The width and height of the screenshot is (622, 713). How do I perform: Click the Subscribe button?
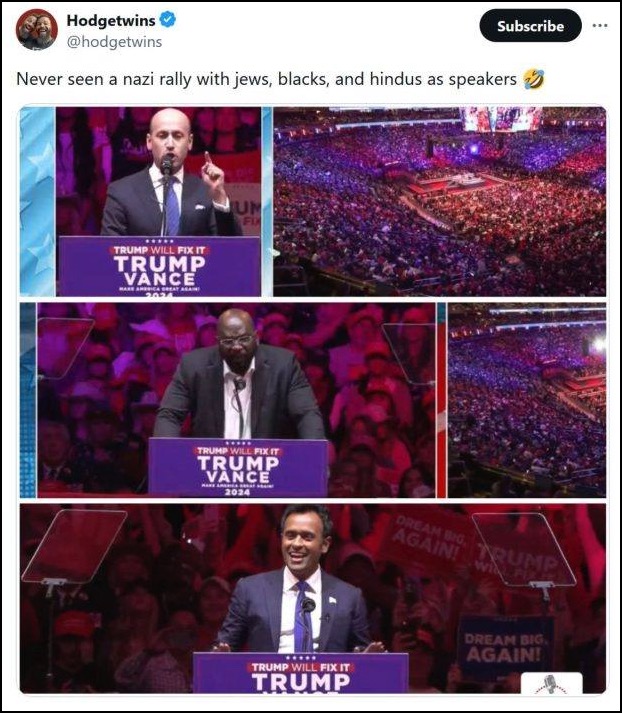pyautogui.click(x=530, y=26)
